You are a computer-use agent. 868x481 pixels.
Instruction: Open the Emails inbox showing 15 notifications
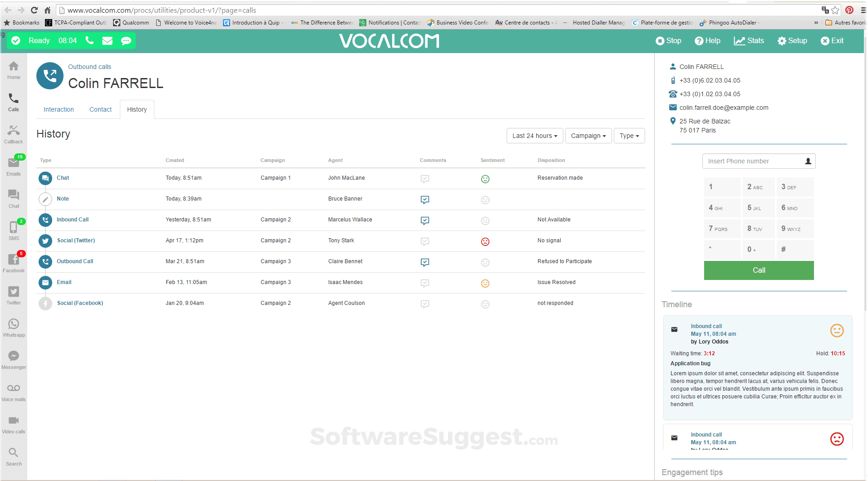point(14,164)
